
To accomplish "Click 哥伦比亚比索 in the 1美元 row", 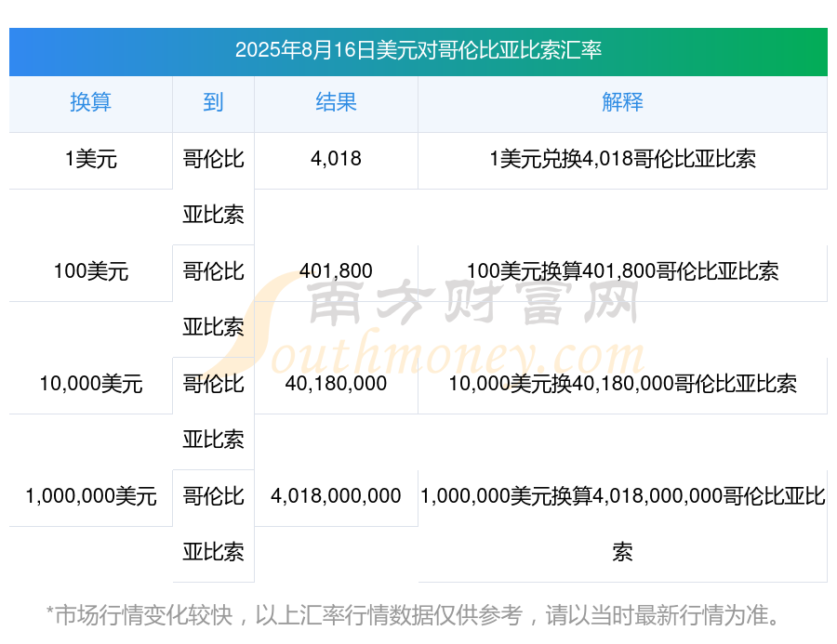I will [x=213, y=187].
